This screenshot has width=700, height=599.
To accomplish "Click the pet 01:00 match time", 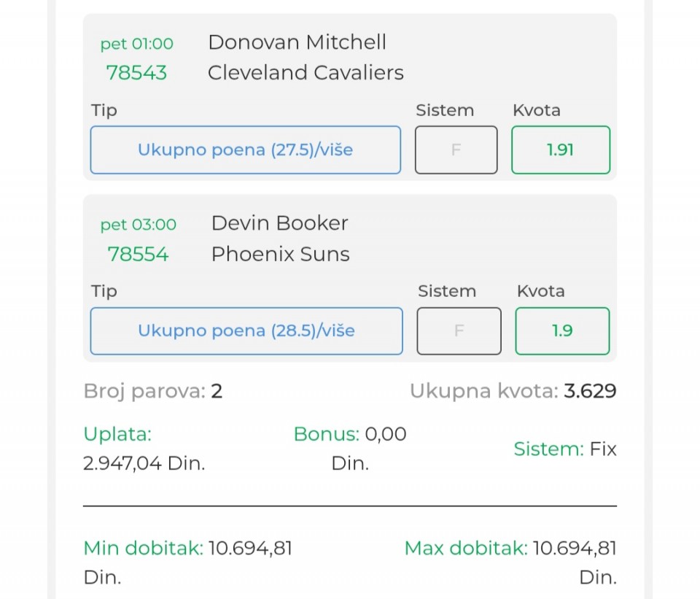I will pos(136,44).
